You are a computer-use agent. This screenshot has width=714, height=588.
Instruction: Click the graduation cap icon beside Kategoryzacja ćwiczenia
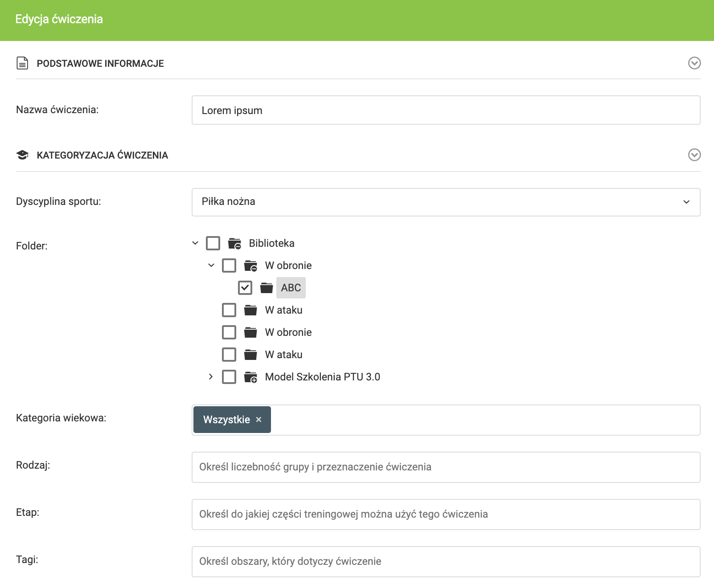[22, 155]
